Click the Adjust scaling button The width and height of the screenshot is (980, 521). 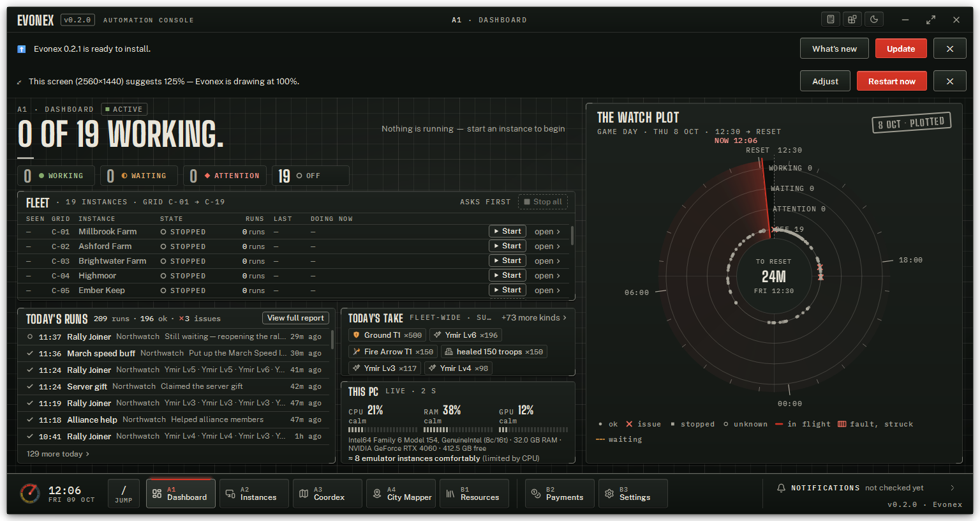coord(825,81)
